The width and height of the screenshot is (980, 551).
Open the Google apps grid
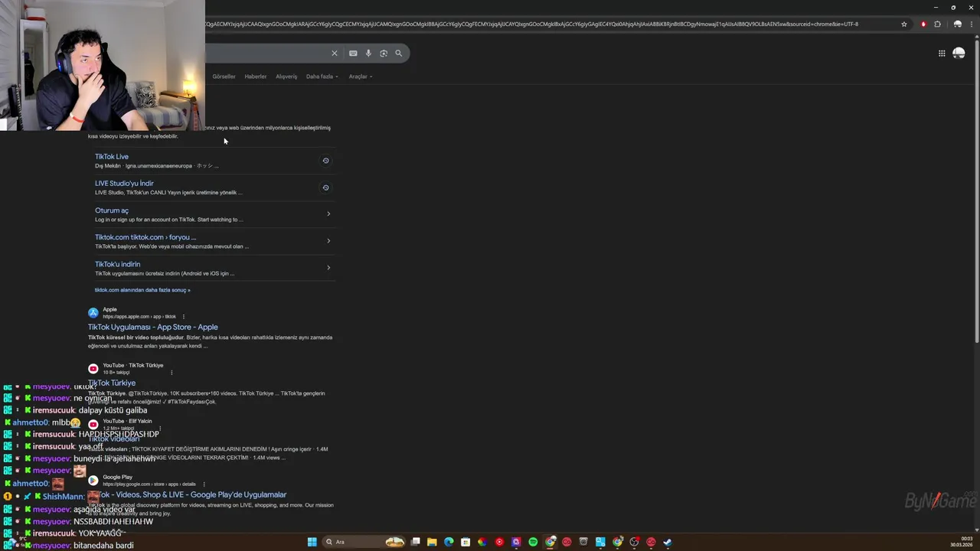[942, 53]
